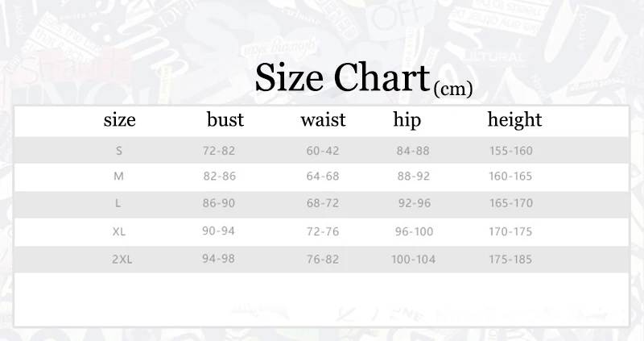Select the hip column header
Screen dimensions: 644x341
[407, 120]
